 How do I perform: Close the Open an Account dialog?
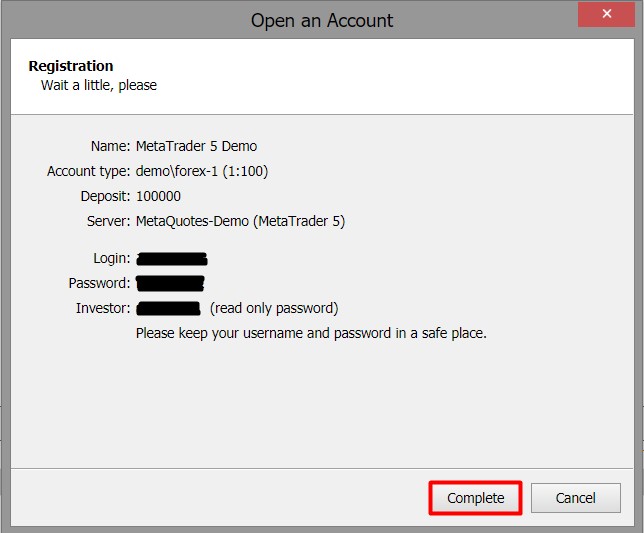pos(606,14)
